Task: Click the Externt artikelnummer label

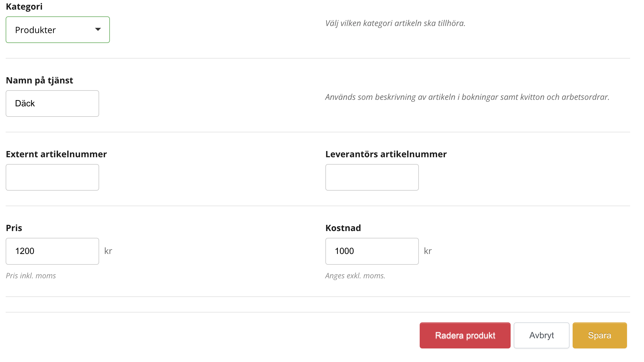Action: (56, 154)
